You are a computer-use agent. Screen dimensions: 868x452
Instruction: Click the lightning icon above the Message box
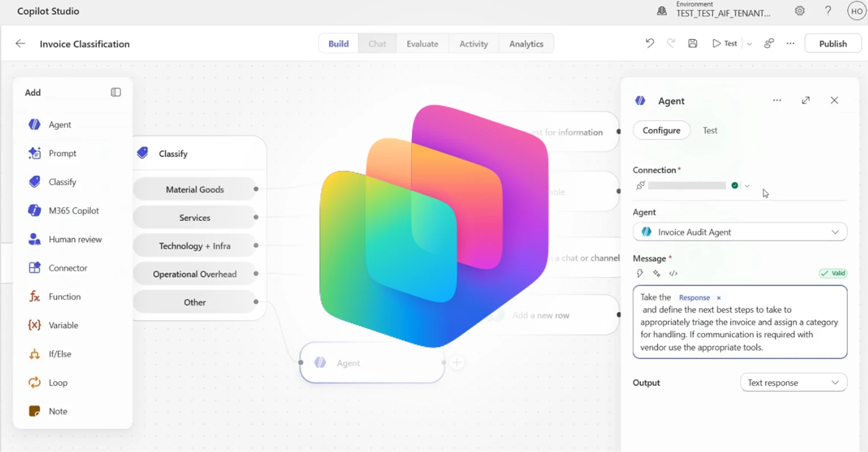pyautogui.click(x=640, y=273)
